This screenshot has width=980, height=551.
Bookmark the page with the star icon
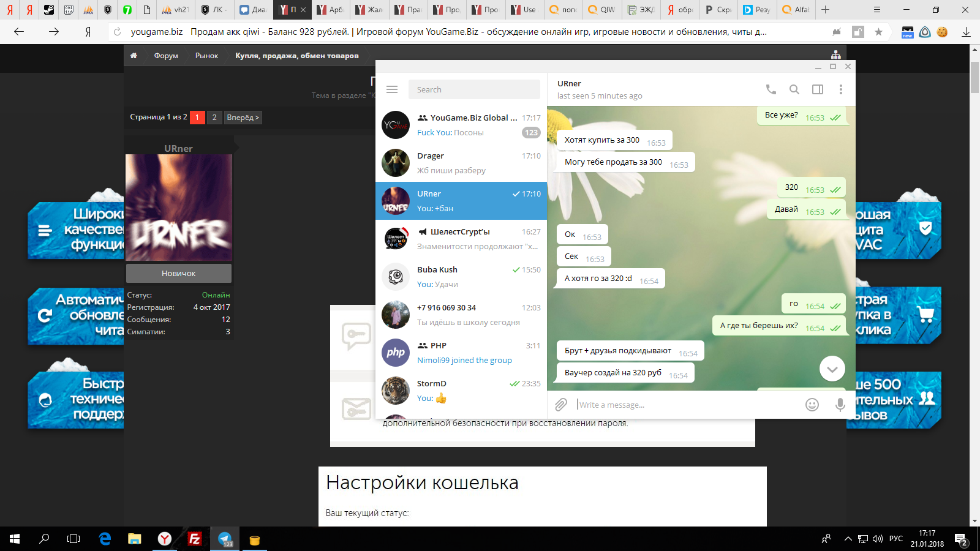coord(879,32)
